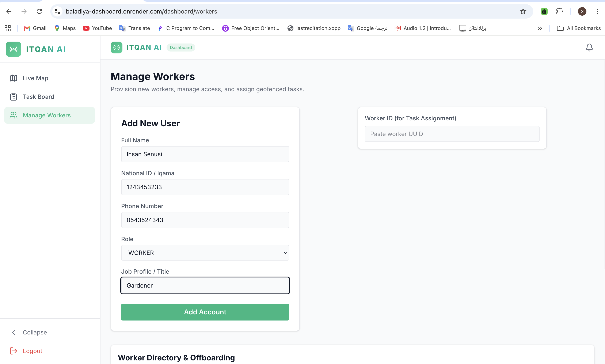
Task: Collapse the sidebar
Action: 50,332
